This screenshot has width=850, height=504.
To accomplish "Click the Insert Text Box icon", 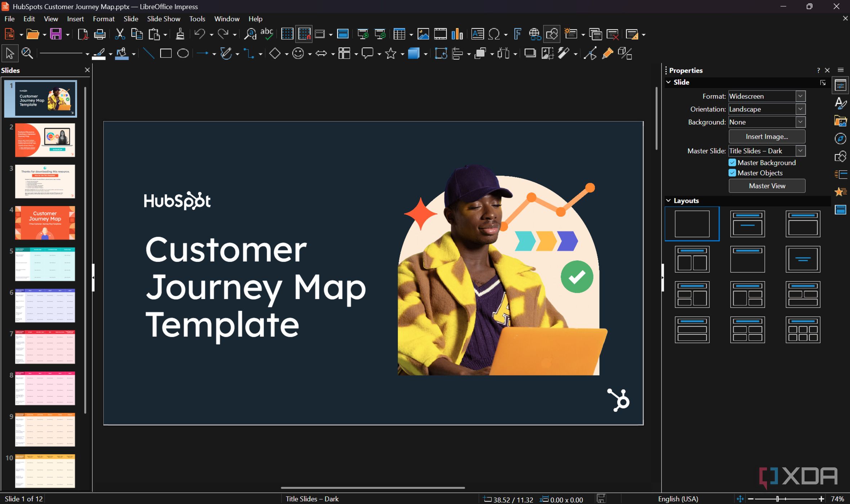I will click(x=478, y=34).
